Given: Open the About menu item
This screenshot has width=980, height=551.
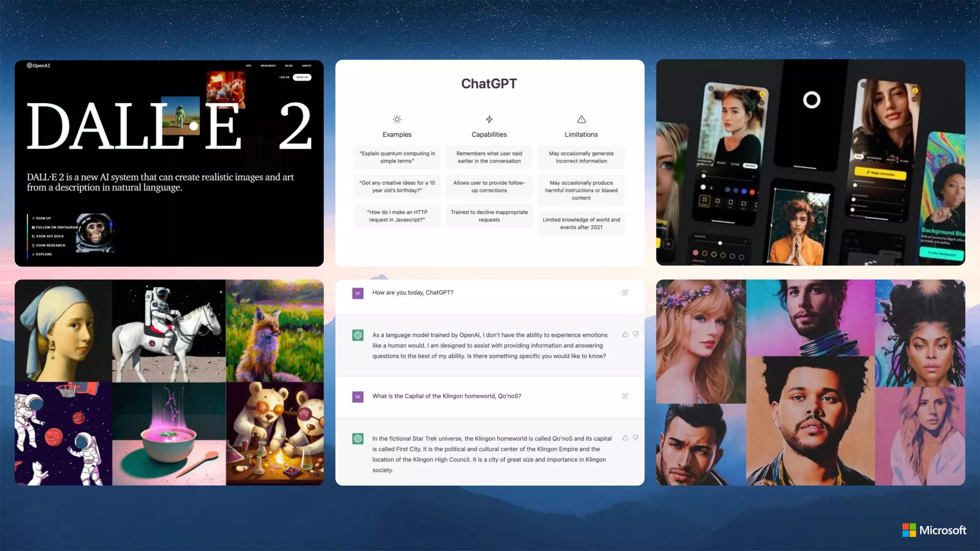Looking at the screenshot, I should coord(306,66).
